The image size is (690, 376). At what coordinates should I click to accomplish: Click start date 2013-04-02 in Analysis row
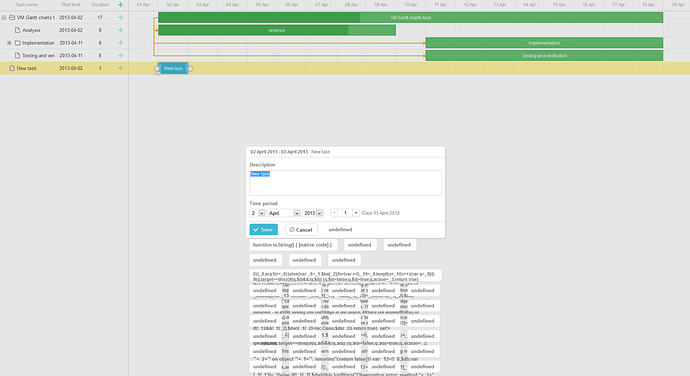click(x=71, y=30)
